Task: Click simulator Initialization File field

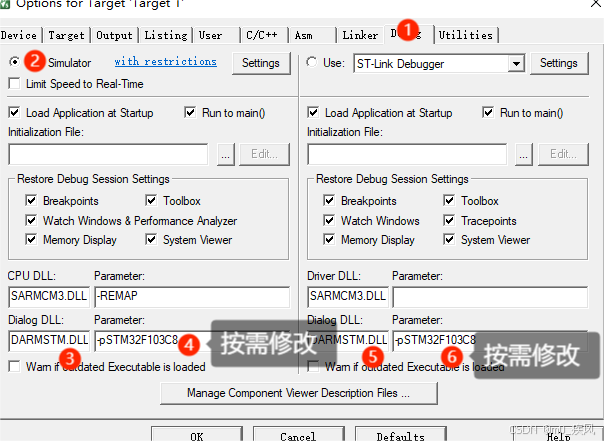Action: (108, 154)
